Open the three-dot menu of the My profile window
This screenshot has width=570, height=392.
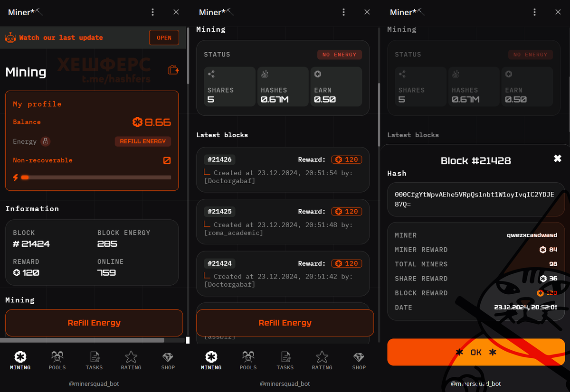click(x=152, y=12)
